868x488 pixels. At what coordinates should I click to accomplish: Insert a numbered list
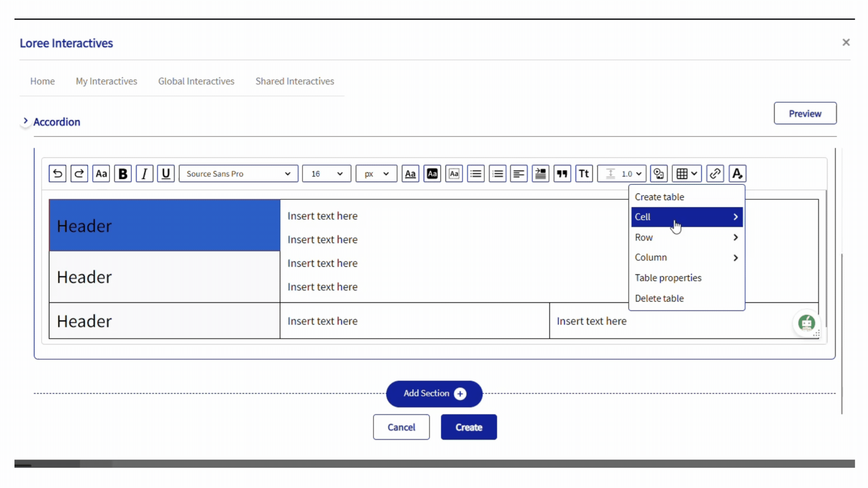498,174
